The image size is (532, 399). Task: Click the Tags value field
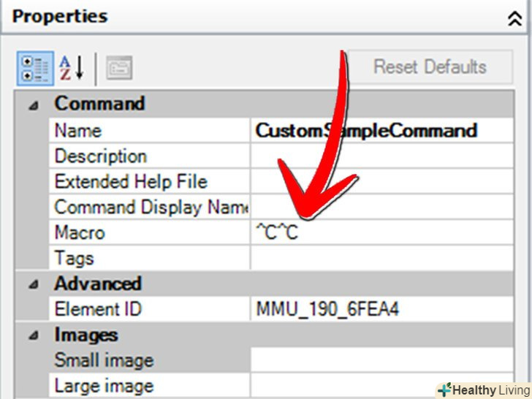point(390,259)
